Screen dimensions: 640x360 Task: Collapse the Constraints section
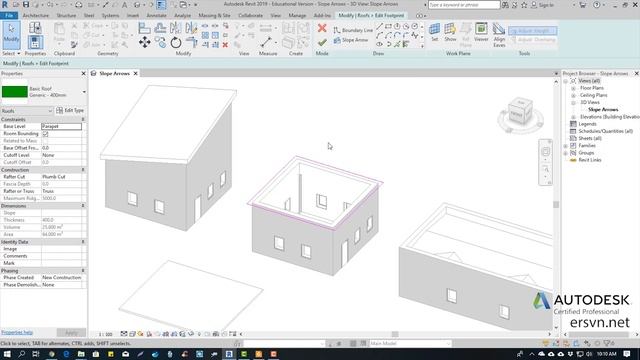click(x=83, y=120)
